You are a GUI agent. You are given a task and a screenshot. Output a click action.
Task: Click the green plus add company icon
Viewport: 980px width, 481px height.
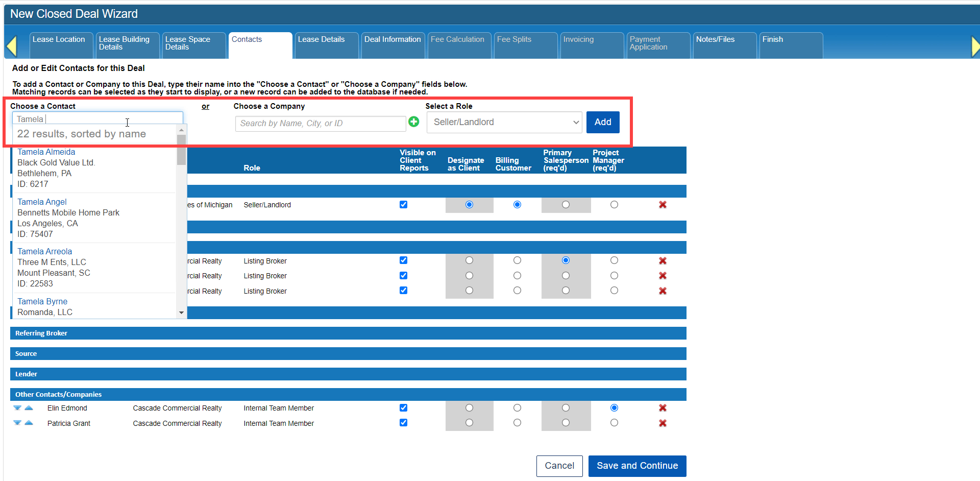414,122
